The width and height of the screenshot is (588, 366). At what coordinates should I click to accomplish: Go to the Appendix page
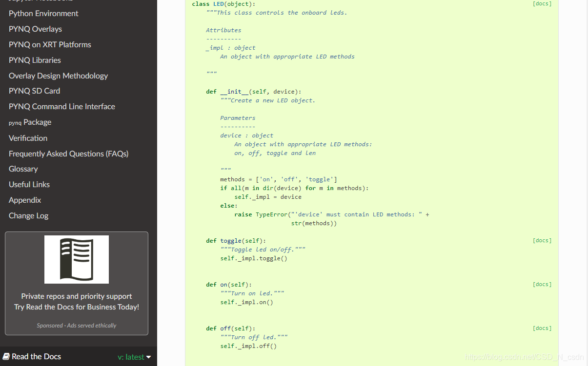25,200
